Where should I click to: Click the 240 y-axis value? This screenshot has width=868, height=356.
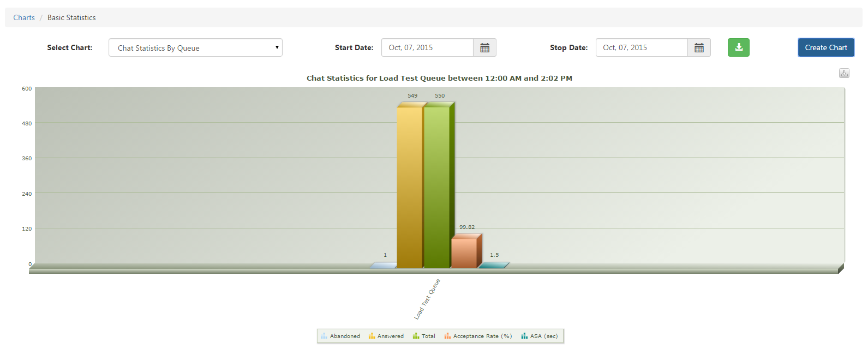tap(27, 194)
